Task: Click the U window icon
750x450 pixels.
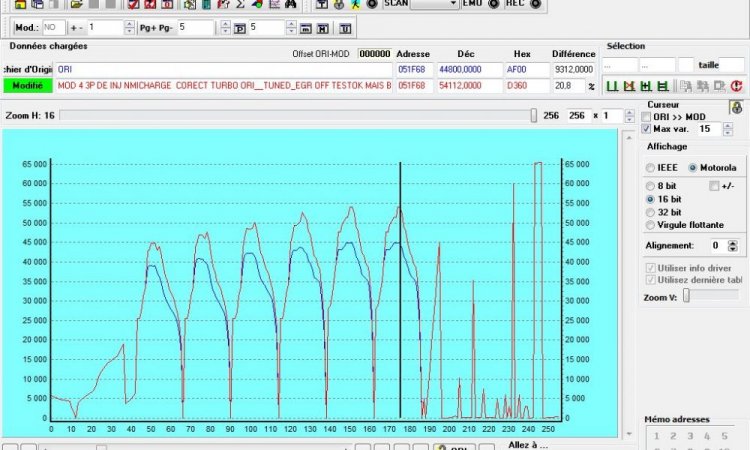Action: point(345,29)
